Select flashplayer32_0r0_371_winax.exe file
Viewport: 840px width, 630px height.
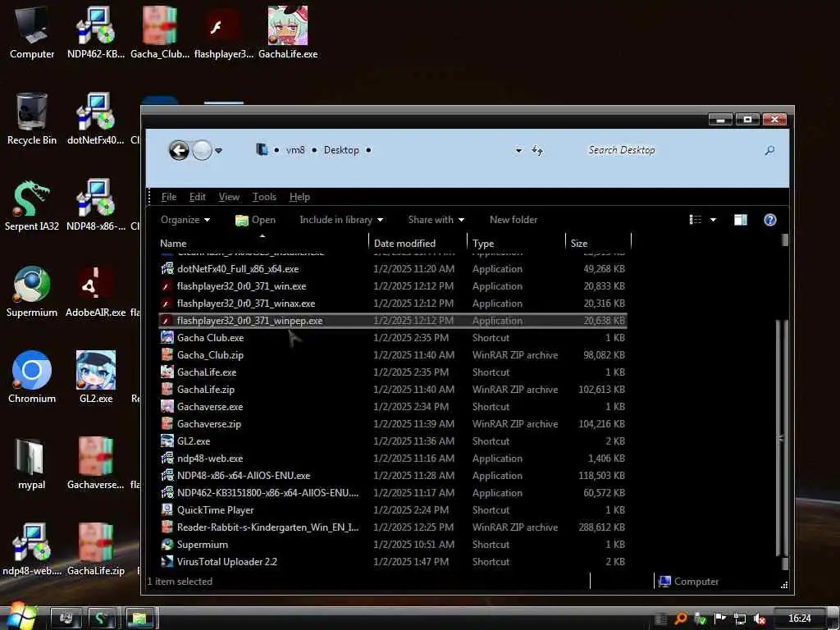(x=393, y=304)
